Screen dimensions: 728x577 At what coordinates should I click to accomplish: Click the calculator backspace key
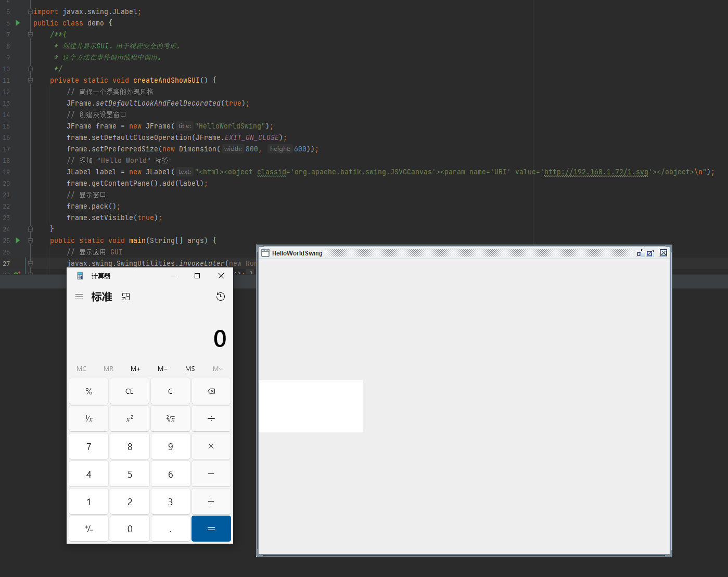(x=211, y=391)
